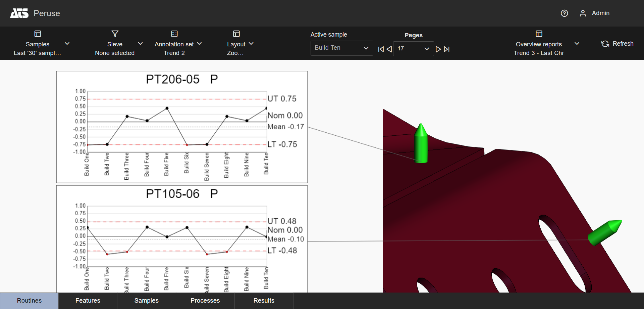
Task: Switch to the Features tab
Action: (88, 301)
